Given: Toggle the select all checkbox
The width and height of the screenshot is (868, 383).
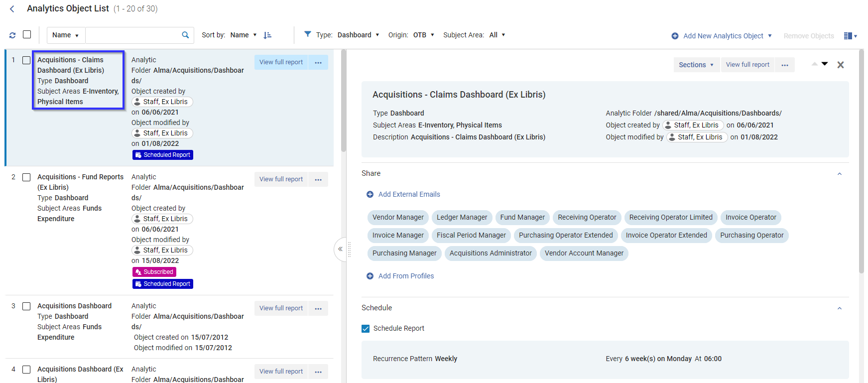Looking at the screenshot, I should tap(27, 34).
